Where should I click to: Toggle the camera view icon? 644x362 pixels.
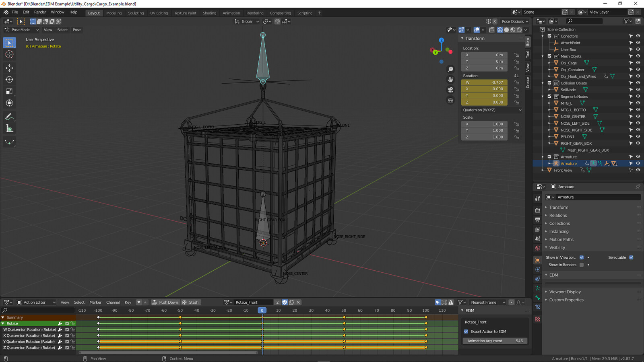point(450,90)
